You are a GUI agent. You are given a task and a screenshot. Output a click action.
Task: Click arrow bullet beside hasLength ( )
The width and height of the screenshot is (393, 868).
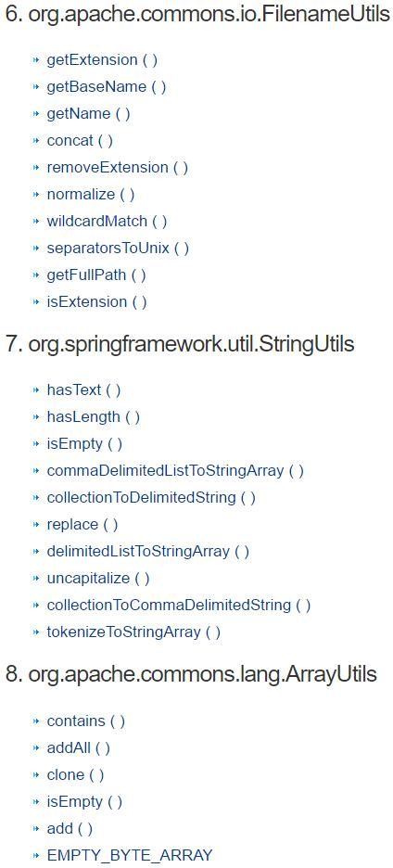click(x=37, y=416)
